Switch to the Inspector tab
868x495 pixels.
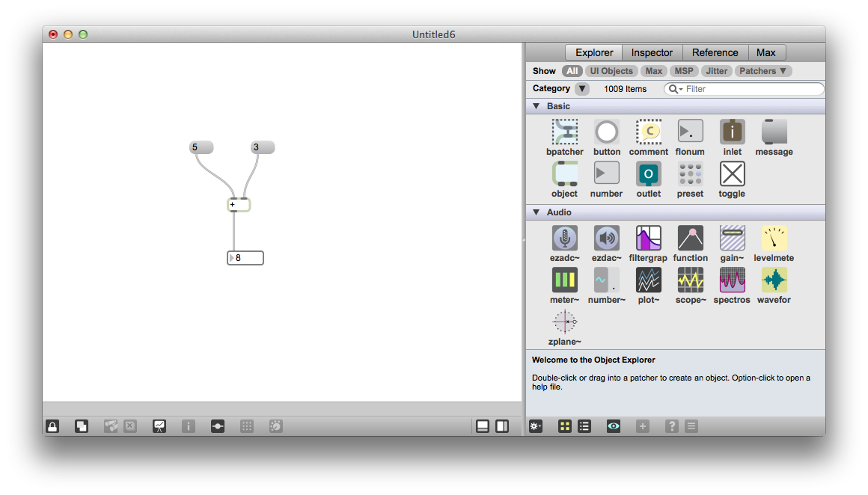coord(652,52)
